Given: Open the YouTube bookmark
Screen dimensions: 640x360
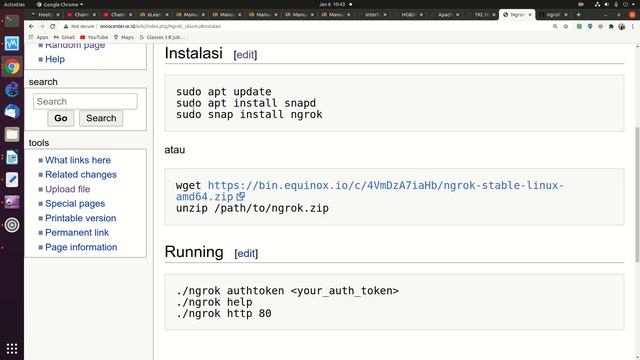Looking at the screenshot, I should 94,37.
